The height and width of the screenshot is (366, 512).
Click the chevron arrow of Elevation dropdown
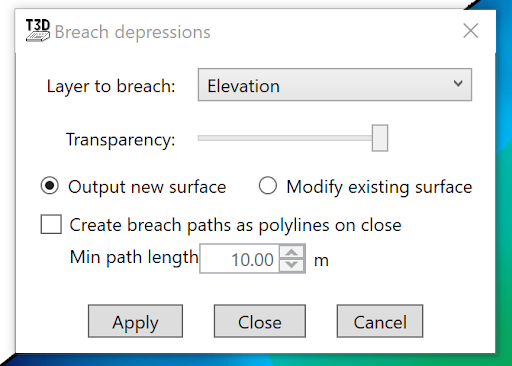coord(458,83)
